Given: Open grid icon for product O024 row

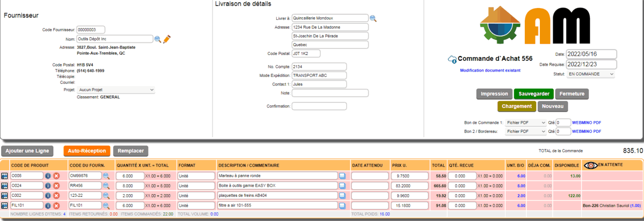Looking at the screenshot, I should click(5, 186).
